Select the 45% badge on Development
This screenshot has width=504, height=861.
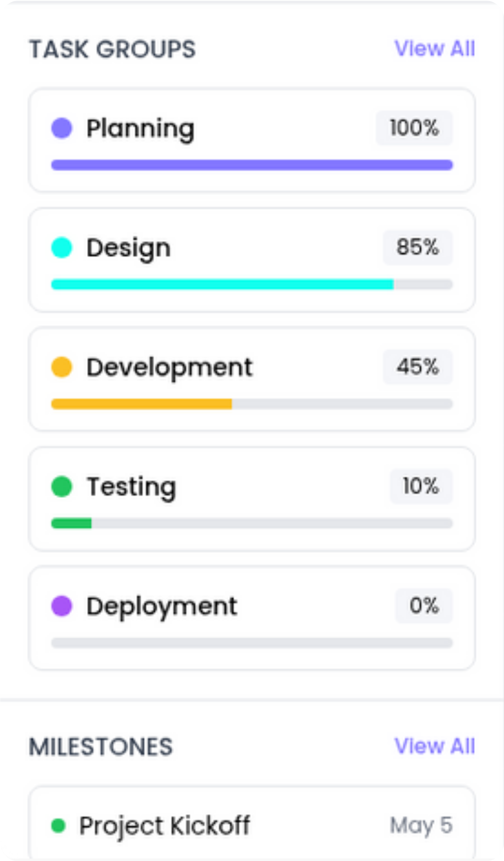point(418,367)
